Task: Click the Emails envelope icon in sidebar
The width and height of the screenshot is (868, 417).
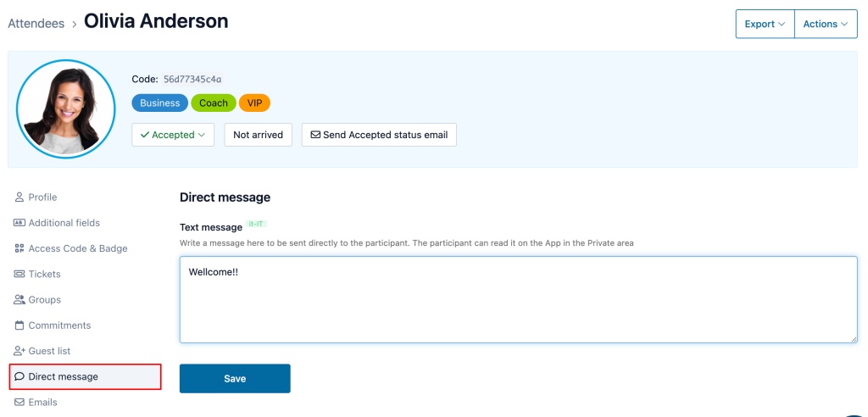Action: [x=19, y=402]
